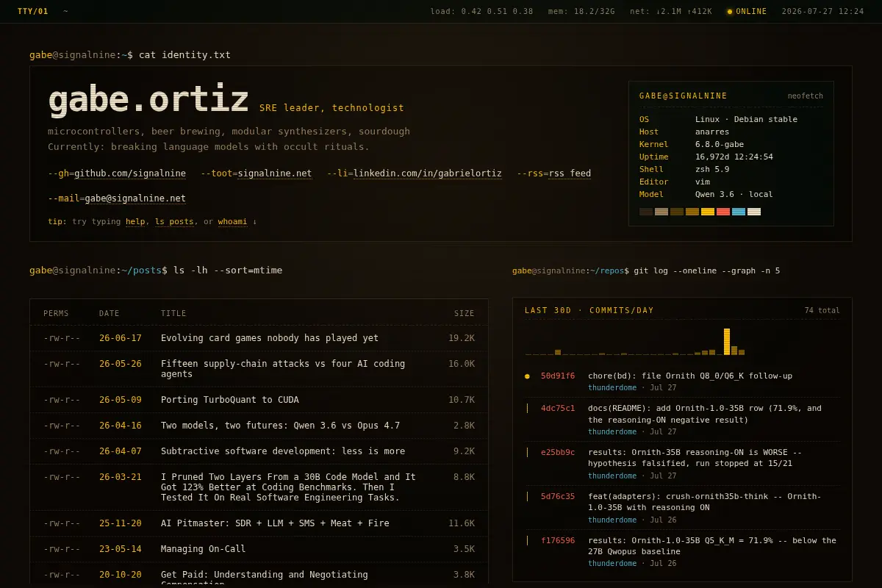Click date 26-06-17 in posts list
Viewport: 882px width, 588px height.
121,338
